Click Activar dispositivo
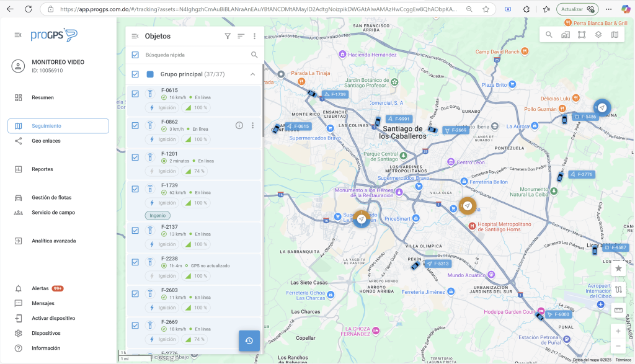The height and width of the screenshot is (364, 635). click(x=58, y=318)
